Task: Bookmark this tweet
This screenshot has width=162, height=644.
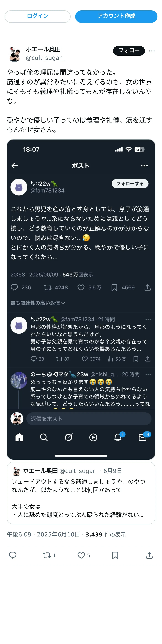Action: point(115,555)
